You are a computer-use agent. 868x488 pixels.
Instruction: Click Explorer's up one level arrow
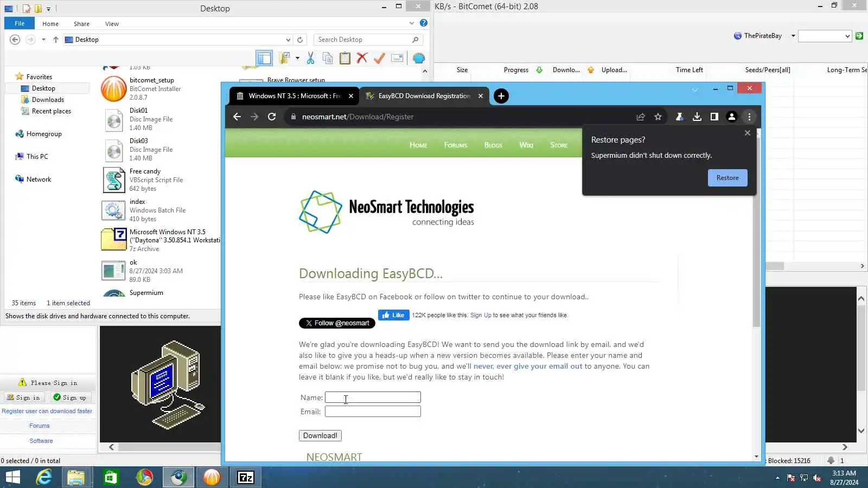(55, 40)
